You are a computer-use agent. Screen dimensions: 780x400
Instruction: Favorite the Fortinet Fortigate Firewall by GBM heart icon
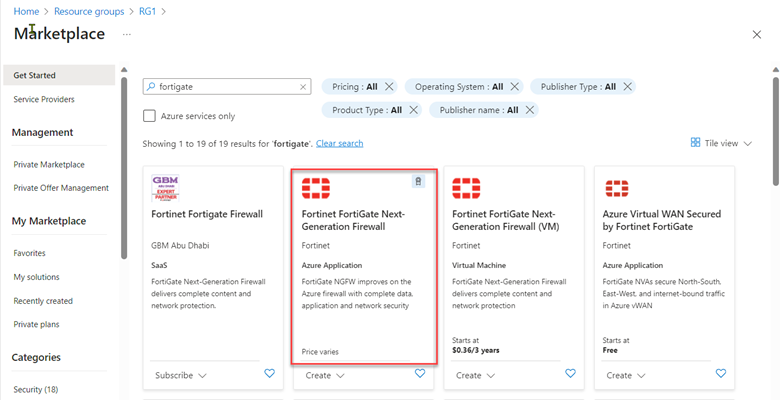coord(269,374)
